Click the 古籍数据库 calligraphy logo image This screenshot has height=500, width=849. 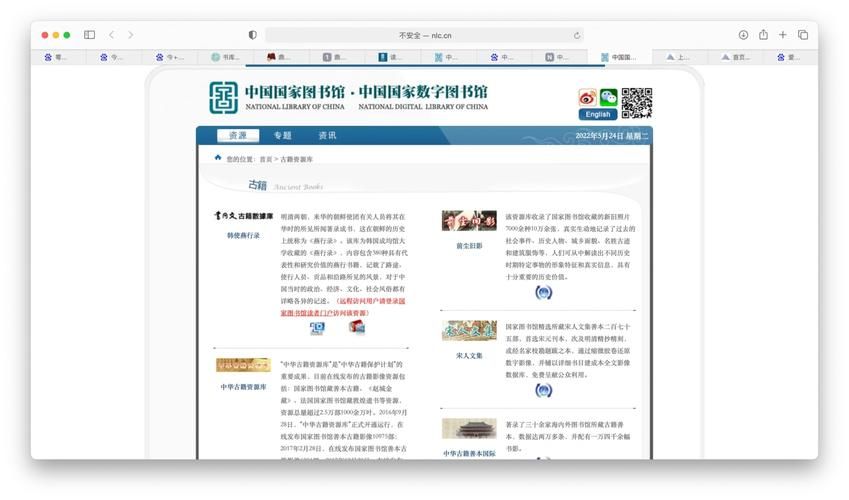[243, 216]
